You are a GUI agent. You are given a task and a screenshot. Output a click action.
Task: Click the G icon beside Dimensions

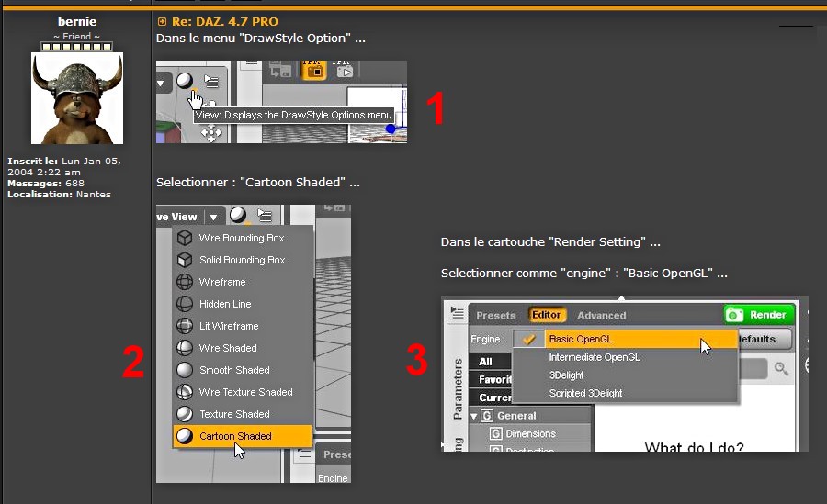(495, 433)
